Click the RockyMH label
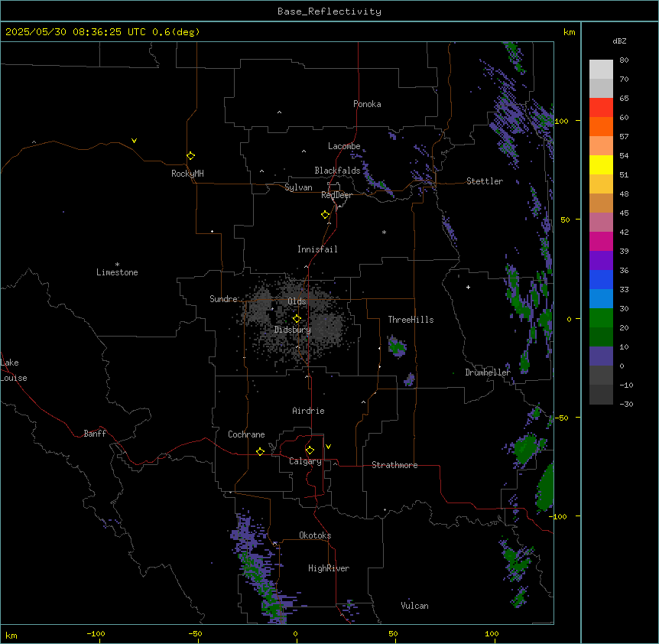The image size is (659, 644). [x=187, y=174]
